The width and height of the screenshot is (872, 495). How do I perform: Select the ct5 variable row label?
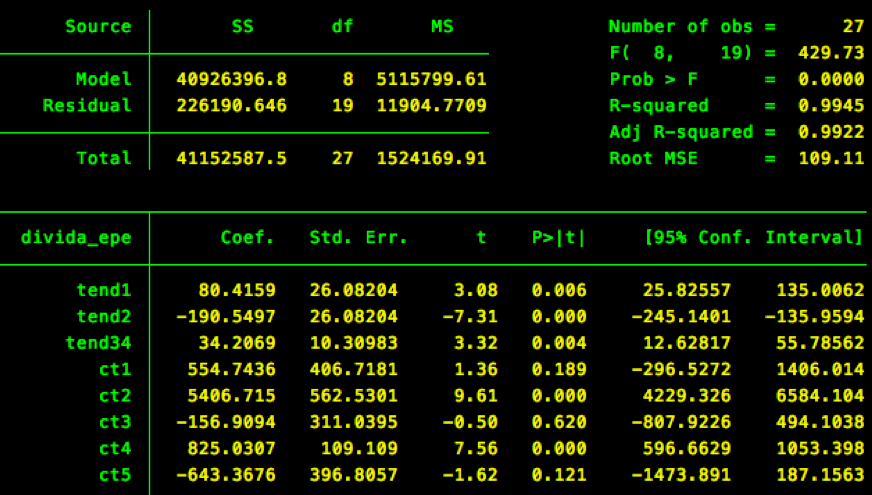coord(115,474)
